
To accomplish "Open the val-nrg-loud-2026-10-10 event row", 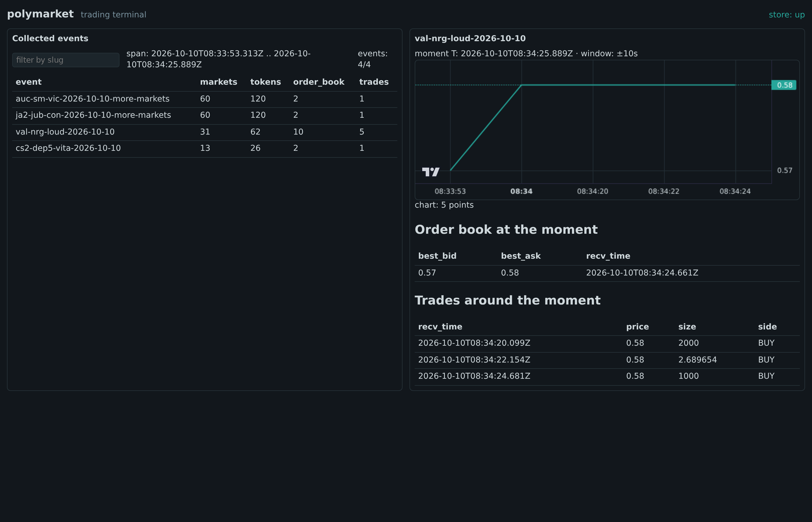I will [205, 132].
